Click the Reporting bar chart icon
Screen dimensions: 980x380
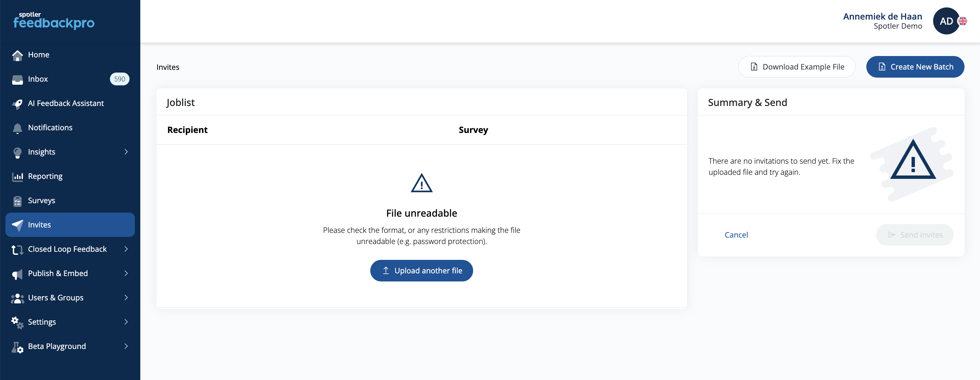[x=17, y=176]
